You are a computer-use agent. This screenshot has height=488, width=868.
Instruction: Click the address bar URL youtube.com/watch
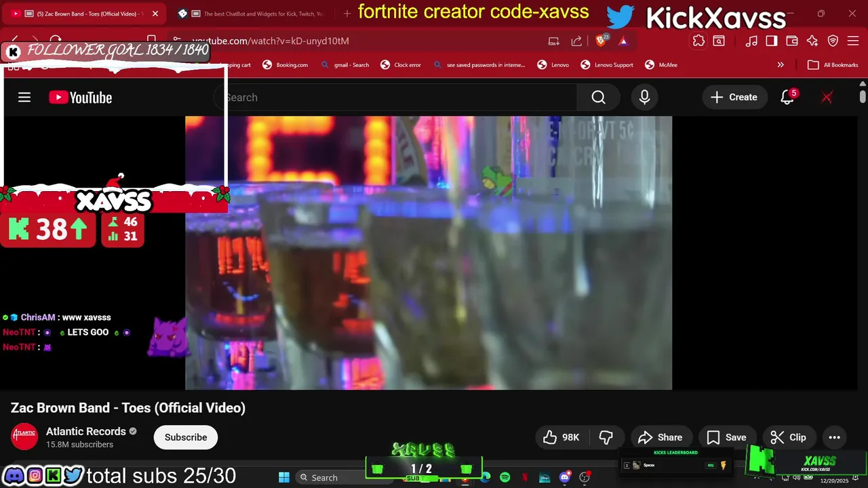271,41
